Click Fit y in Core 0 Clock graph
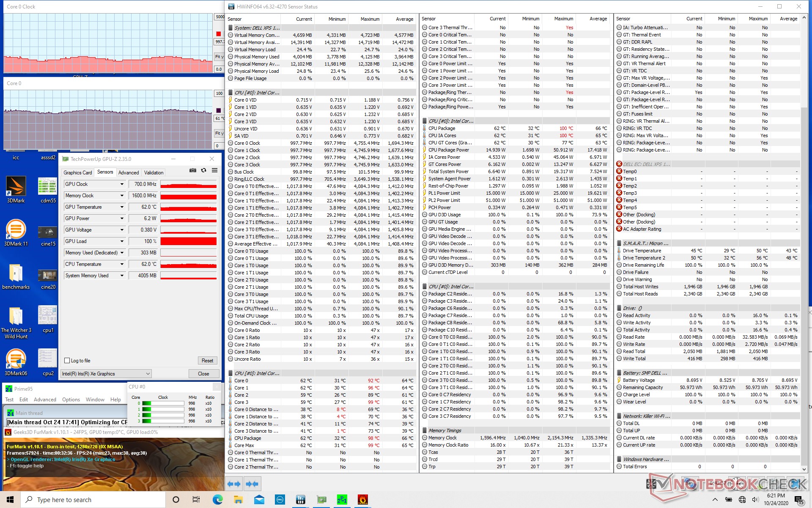 click(x=219, y=57)
